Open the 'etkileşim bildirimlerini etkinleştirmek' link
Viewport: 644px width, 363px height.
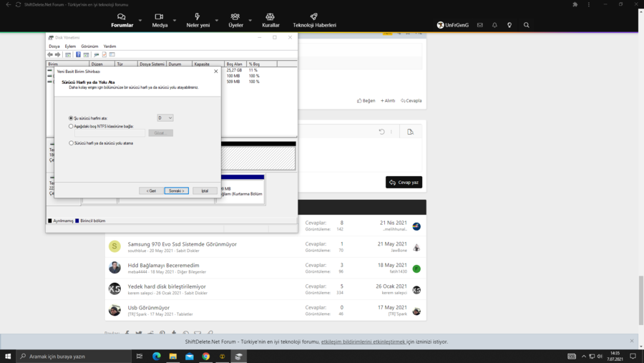click(x=363, y=342)
